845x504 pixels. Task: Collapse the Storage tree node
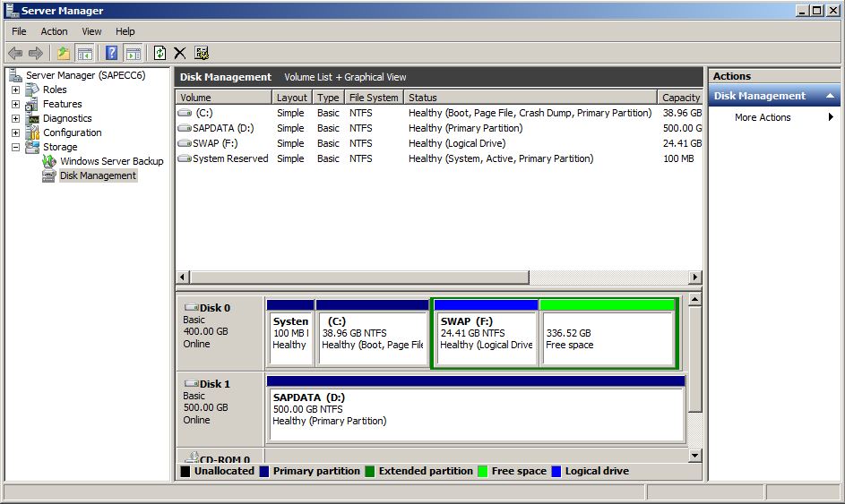pyautogui.click(x=15, y=147)
